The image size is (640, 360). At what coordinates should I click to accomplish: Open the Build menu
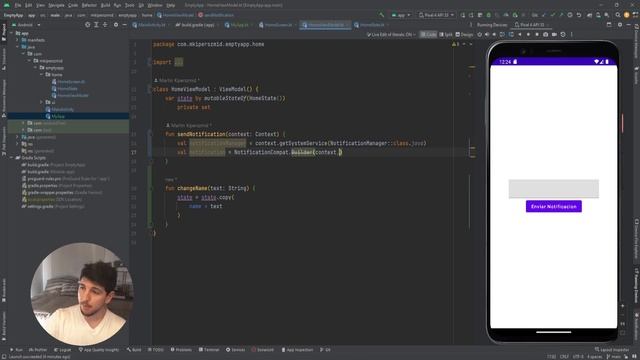[105, 5]
